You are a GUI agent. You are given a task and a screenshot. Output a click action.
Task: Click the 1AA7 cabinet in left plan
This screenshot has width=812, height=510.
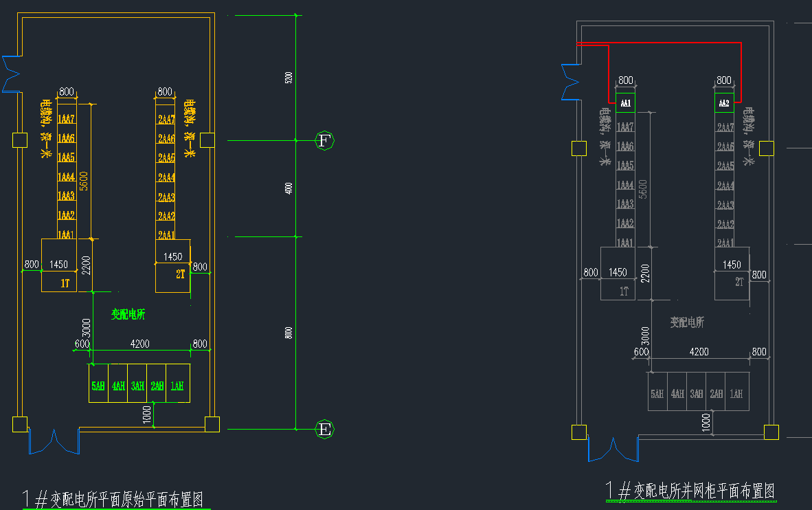(x=66, y=120)
